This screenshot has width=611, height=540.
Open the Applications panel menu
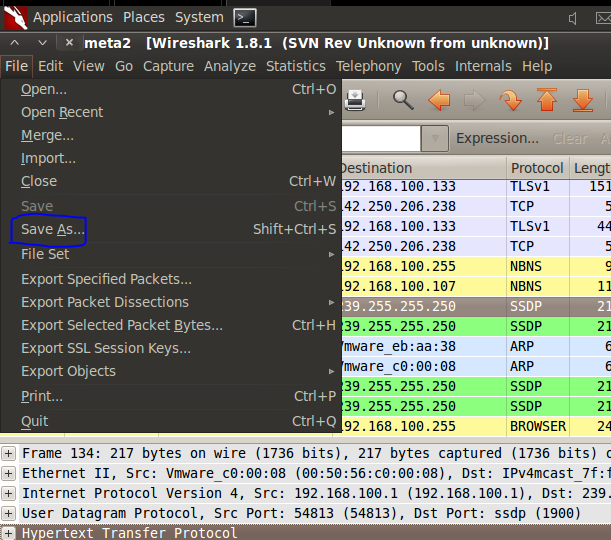click(x=72, y=18)
